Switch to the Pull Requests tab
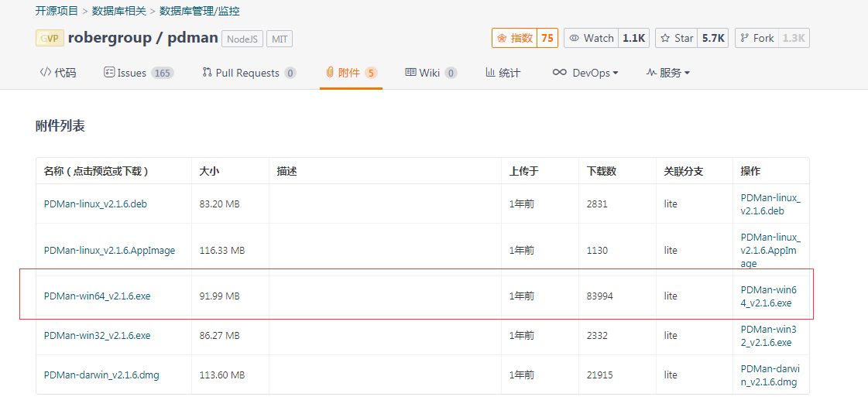The height and width of the screenshot is (414, 868). click(249, 73)
